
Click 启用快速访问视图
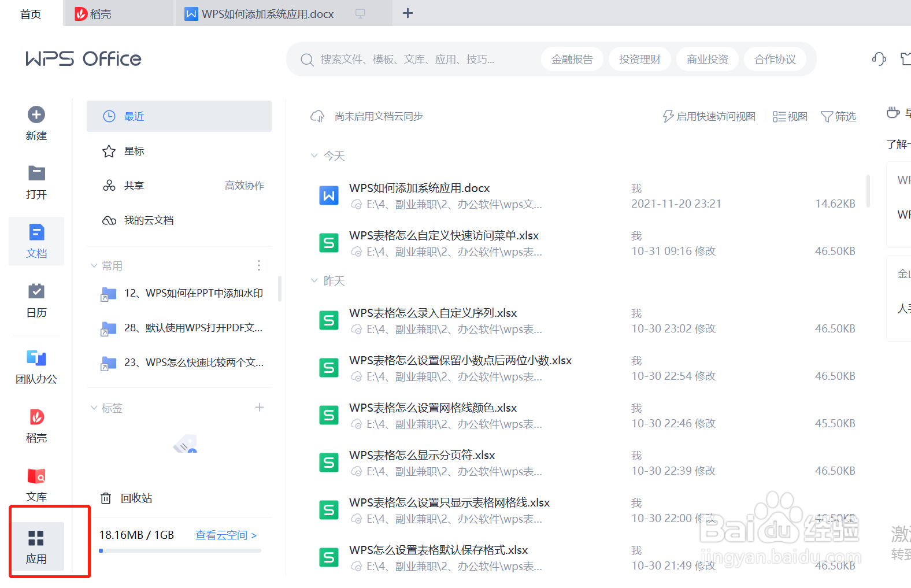709,117
